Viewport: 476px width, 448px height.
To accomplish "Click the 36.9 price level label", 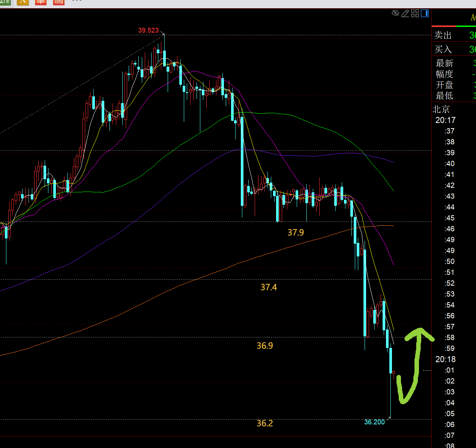I will (265, 346).
